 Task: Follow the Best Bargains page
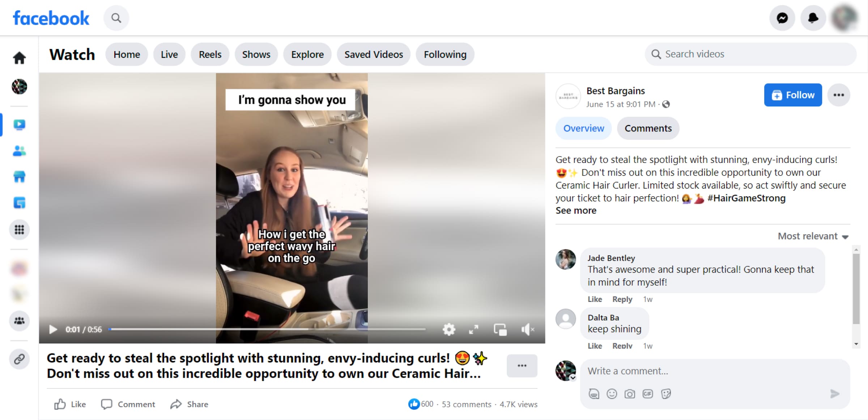point(793,95)
